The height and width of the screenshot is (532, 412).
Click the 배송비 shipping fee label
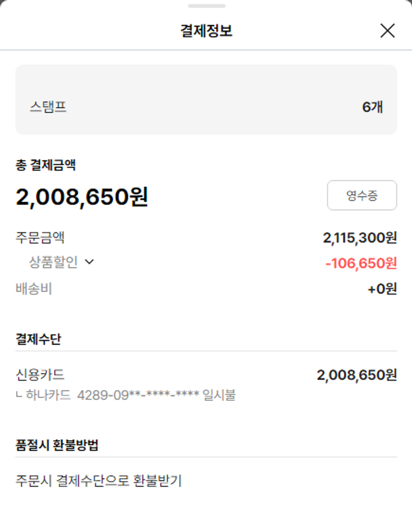pyautogui.click(x=34, y=289)
